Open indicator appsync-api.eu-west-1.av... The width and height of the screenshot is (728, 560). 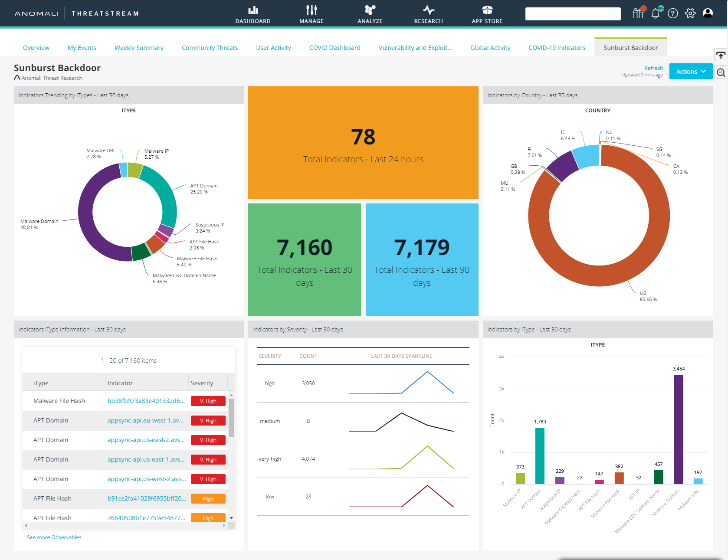(x=145, y=420)
